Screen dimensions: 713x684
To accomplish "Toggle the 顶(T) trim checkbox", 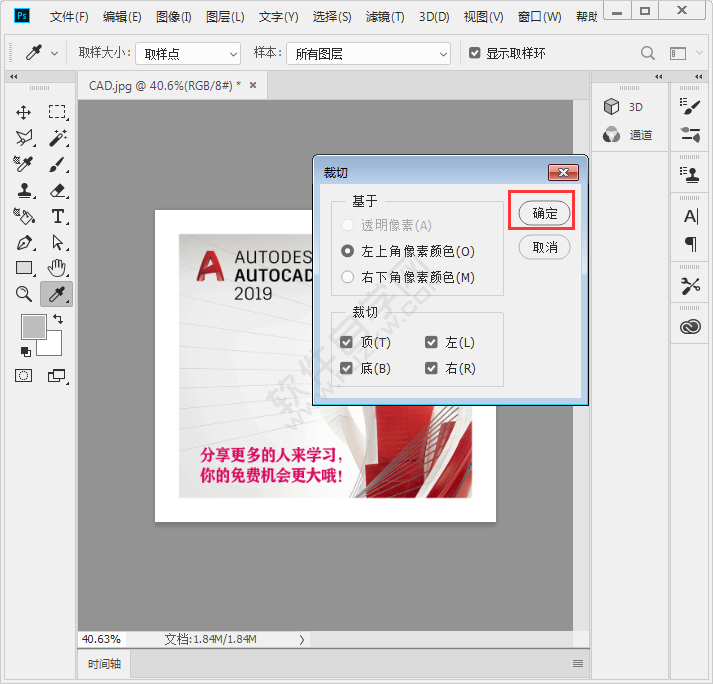I will (x=346, y=342).
